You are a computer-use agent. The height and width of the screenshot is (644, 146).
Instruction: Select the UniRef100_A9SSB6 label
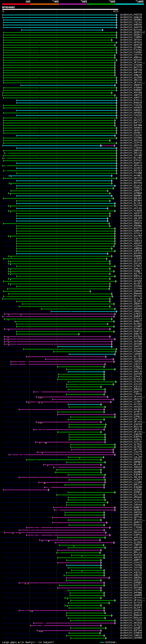tap(131, 93)
